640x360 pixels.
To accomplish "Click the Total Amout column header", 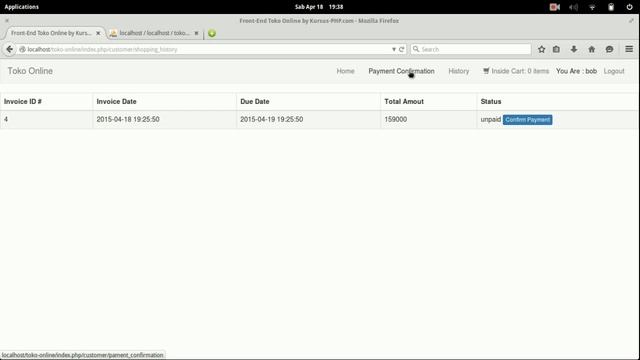I will coord(404,102).
